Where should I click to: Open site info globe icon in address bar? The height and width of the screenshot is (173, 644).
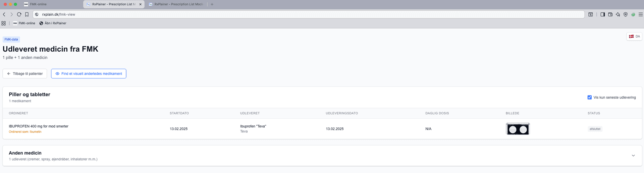point(37,14)
